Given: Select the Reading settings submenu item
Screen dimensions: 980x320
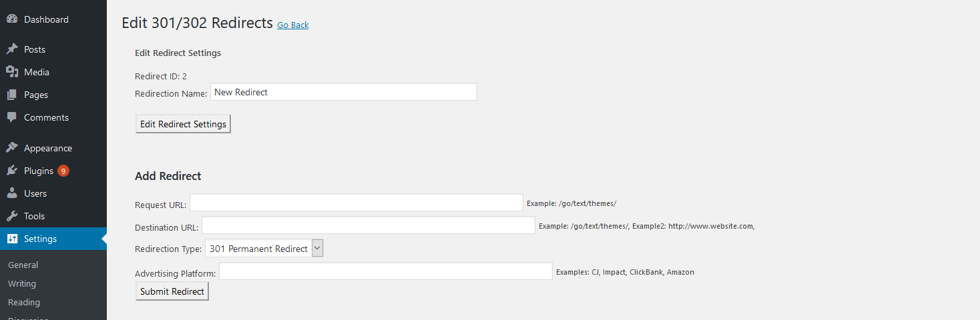Looking at the screenshot, I should [x=24, y=302].
